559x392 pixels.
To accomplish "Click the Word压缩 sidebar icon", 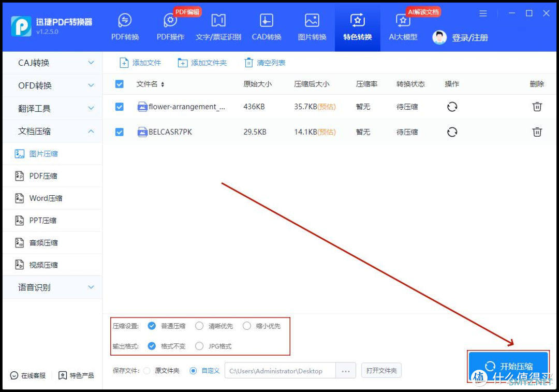I will click(x=19, y=198).
